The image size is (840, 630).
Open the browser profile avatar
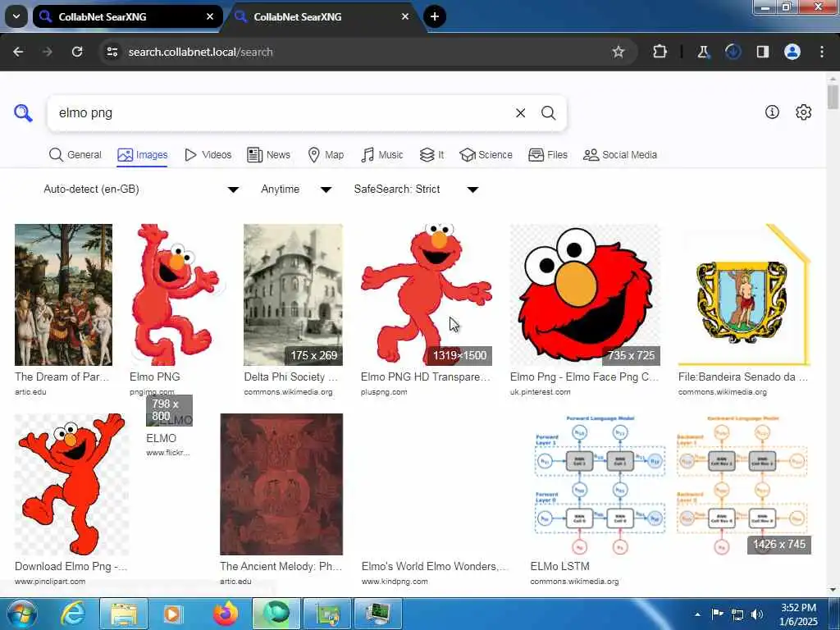792,52
